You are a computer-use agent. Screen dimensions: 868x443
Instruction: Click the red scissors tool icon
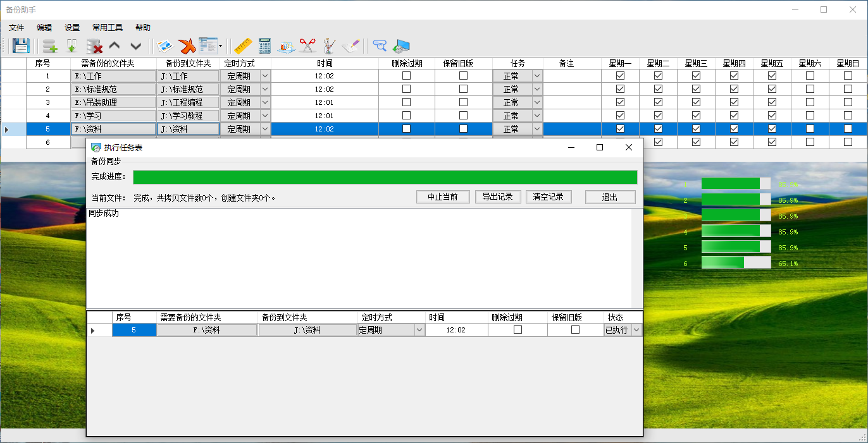(x=307, y=46)
